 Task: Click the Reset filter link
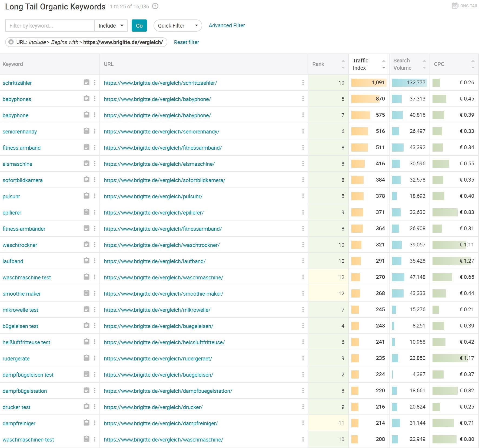(186, 42)
